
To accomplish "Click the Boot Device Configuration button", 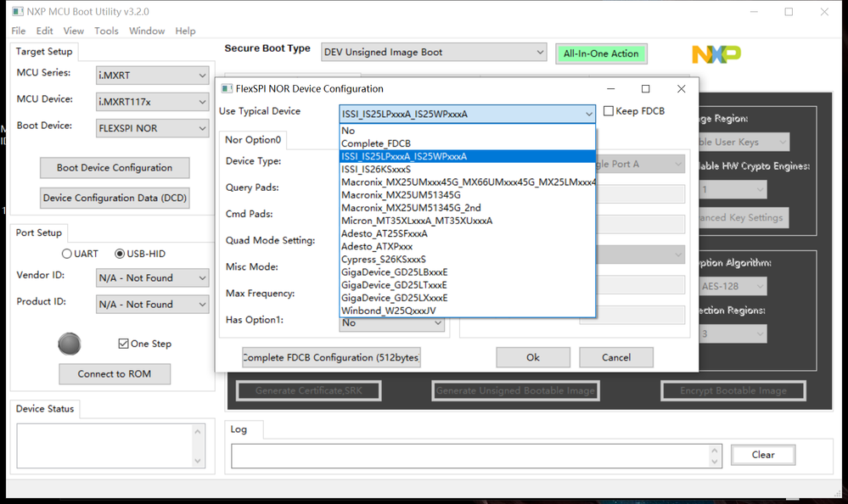I will 115,168.
